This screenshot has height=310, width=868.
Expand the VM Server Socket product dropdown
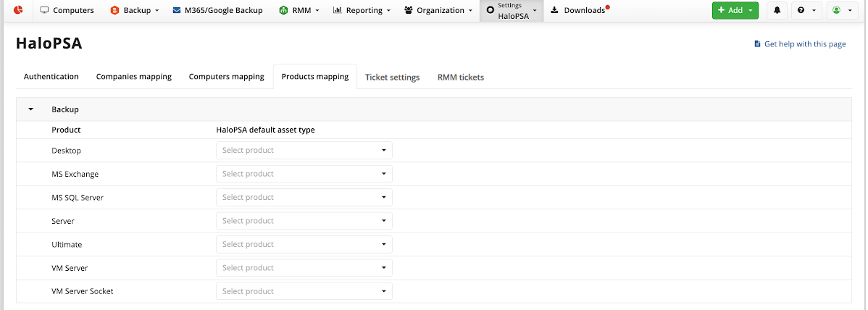point(304,291)
